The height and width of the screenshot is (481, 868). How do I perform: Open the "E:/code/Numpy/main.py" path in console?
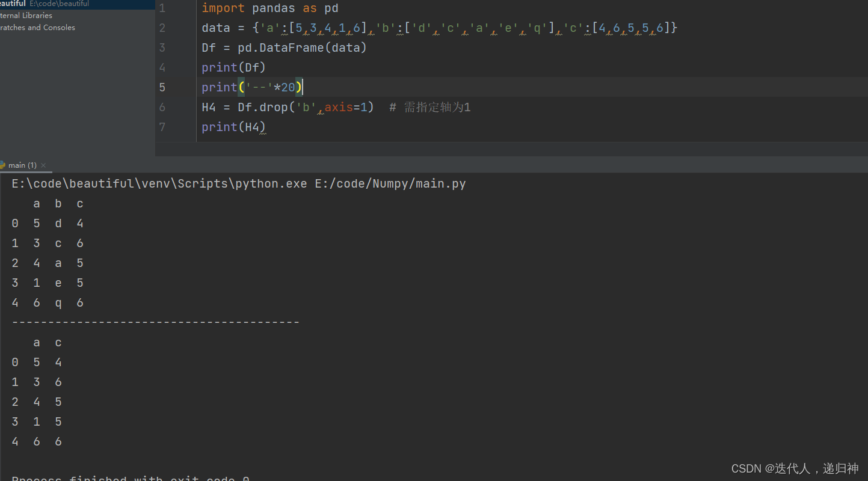[x=390, y=184]
